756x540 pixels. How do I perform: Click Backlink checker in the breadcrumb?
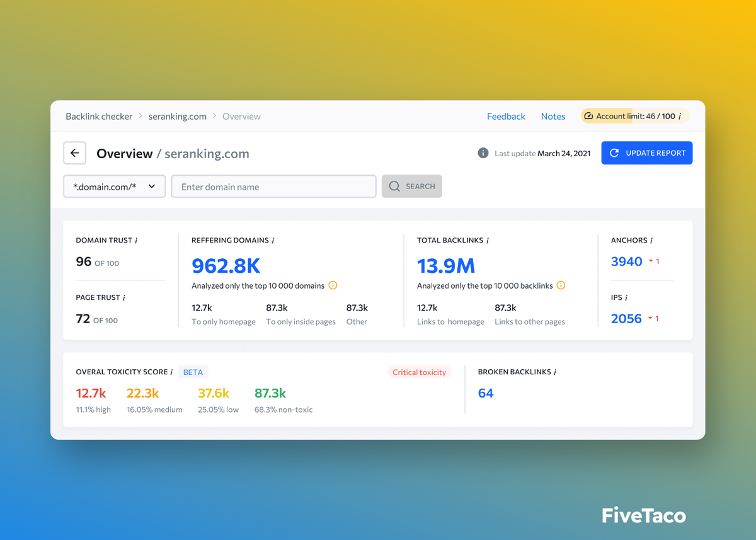point(99,117)
